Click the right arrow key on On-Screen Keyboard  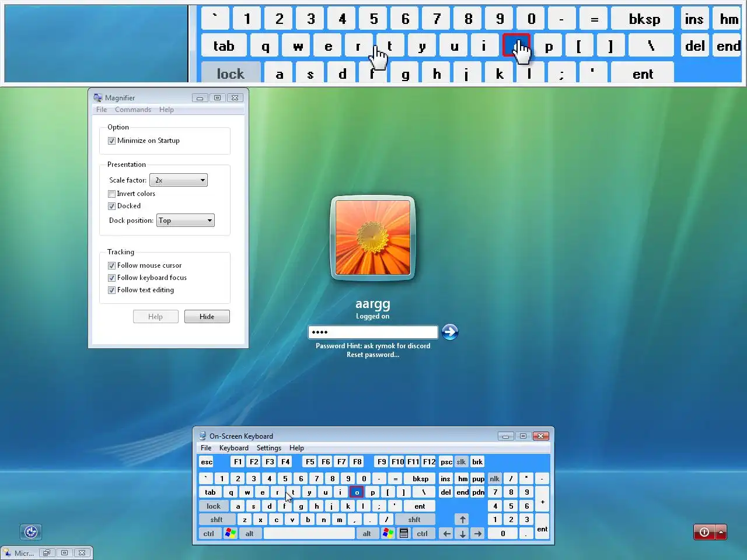point(478,533)
